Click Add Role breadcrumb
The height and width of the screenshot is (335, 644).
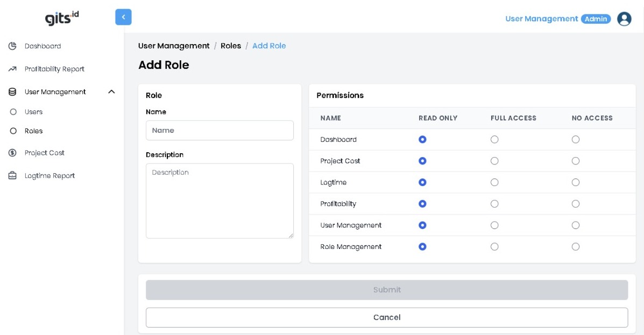(x=269, y=46)
